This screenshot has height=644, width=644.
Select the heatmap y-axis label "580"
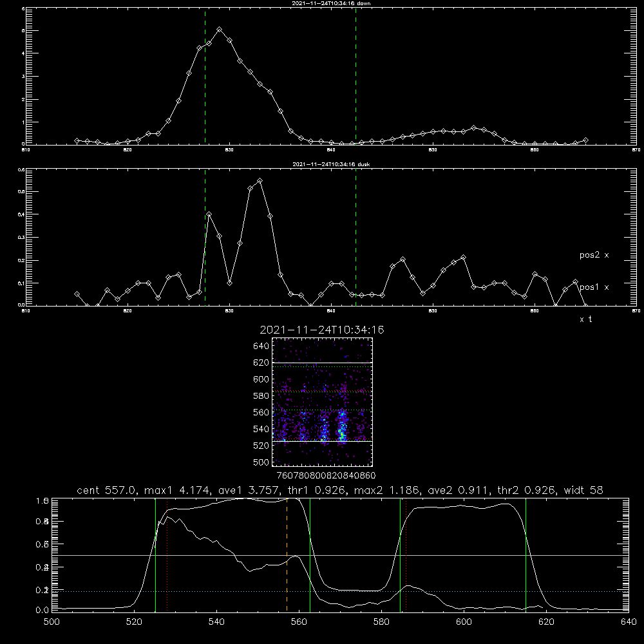pyautogui.click(x=261, y=396)
